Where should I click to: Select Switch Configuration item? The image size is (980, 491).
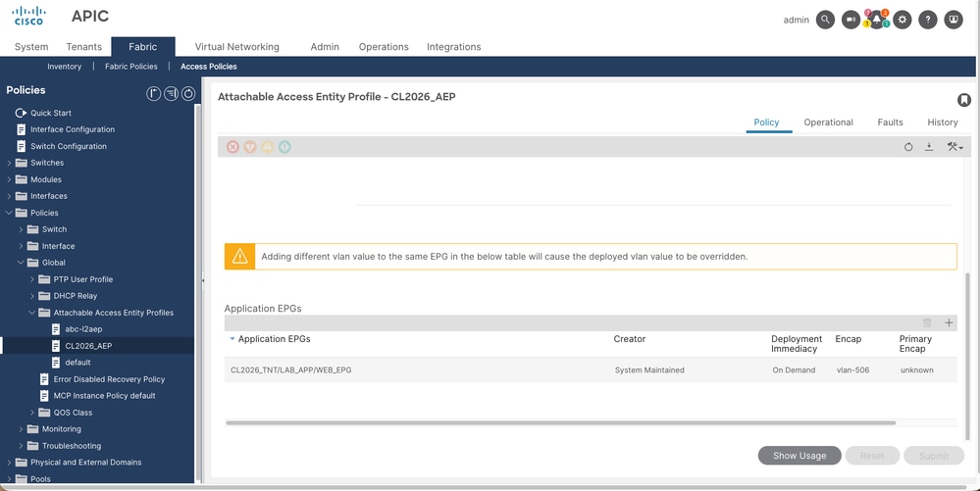pyautogui.click(x=69, y=146)
